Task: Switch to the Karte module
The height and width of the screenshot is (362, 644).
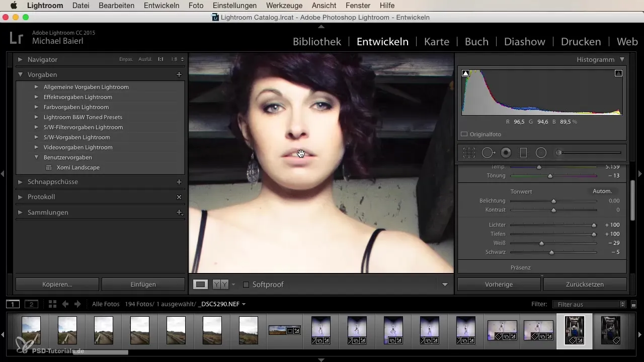Action: tap(437, 42)
